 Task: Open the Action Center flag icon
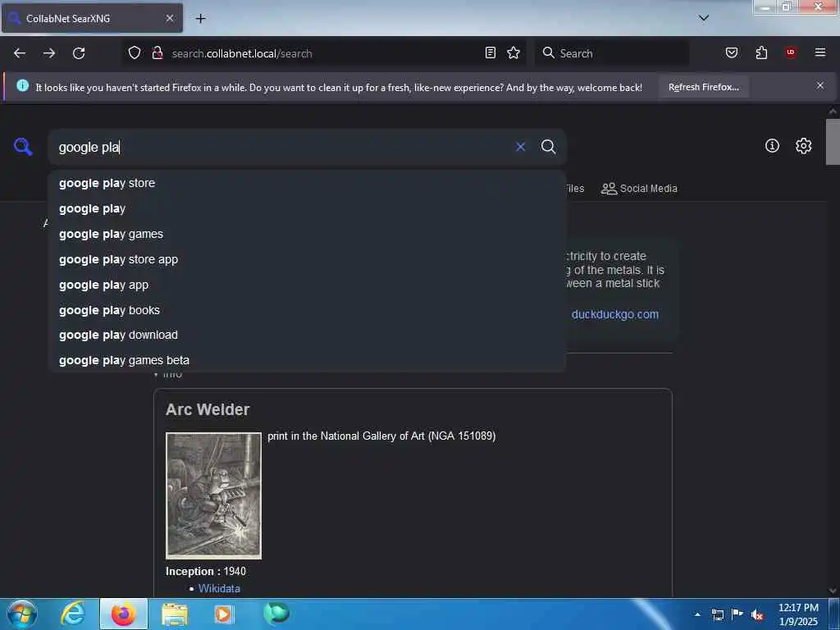pos(737,614)
